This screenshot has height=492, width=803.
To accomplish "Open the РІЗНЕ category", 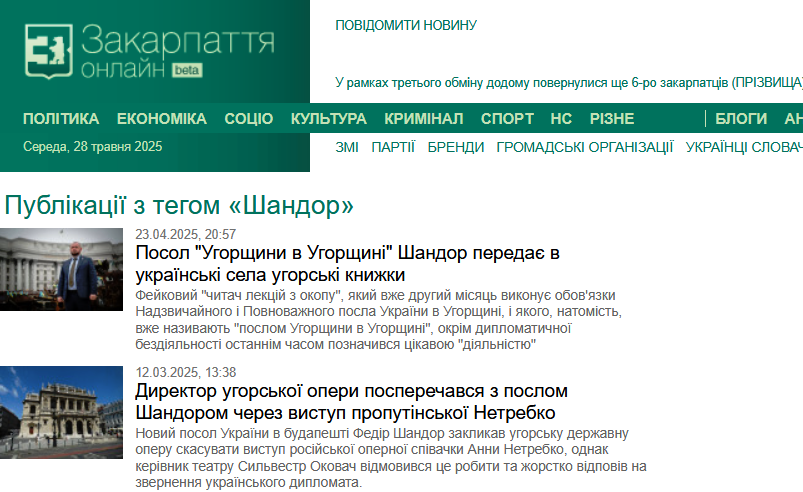I will (x=611, y=119).
